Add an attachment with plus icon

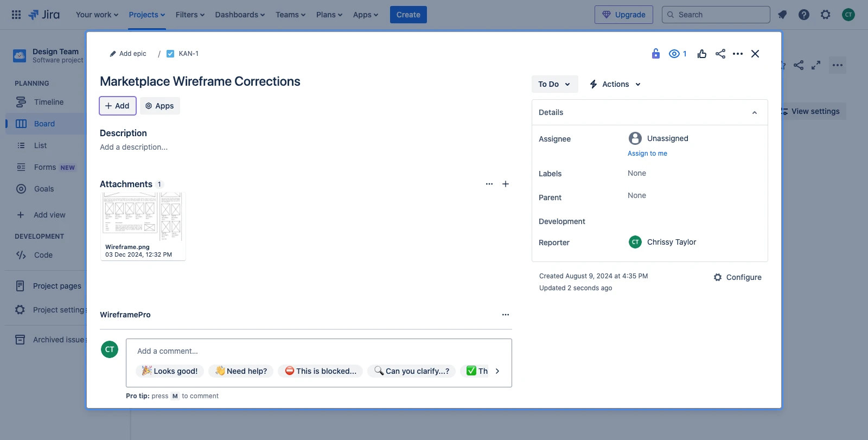pyautogui.click(x=506, y=184)
